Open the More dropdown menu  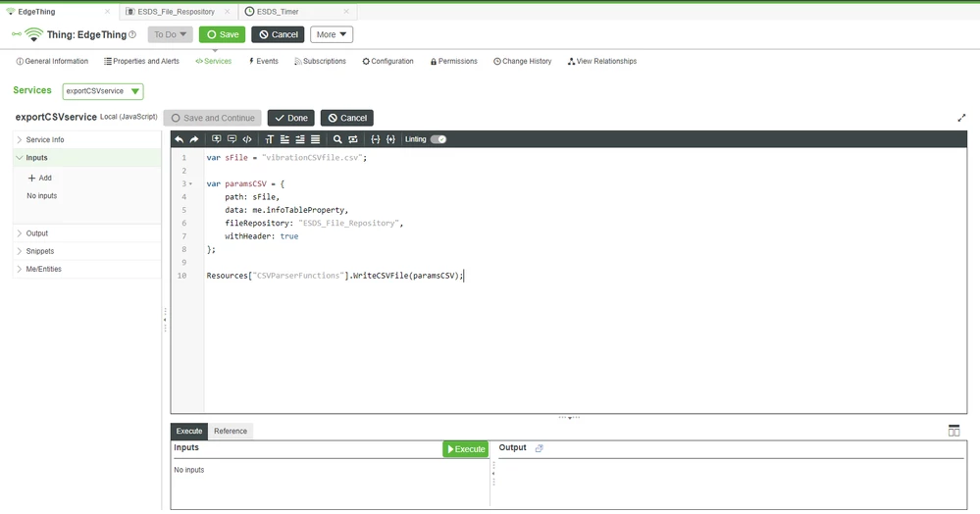[x=332, y=34]
